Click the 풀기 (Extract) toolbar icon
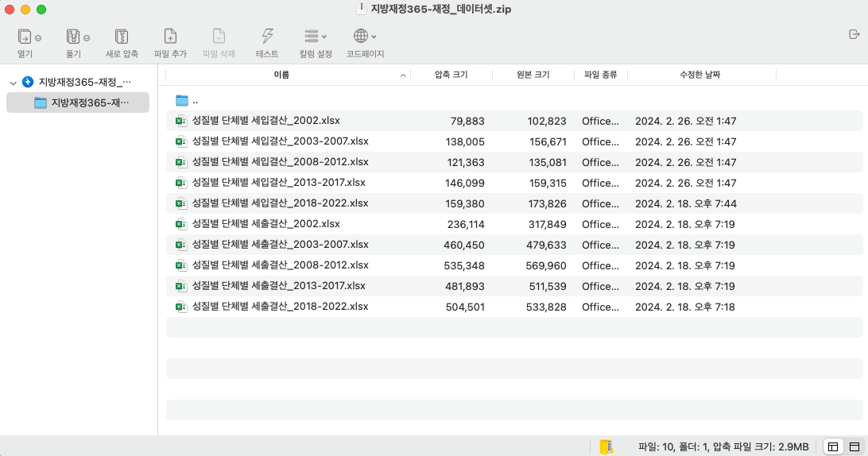This screenshot has width=868, height=456. tap(73, 37)
